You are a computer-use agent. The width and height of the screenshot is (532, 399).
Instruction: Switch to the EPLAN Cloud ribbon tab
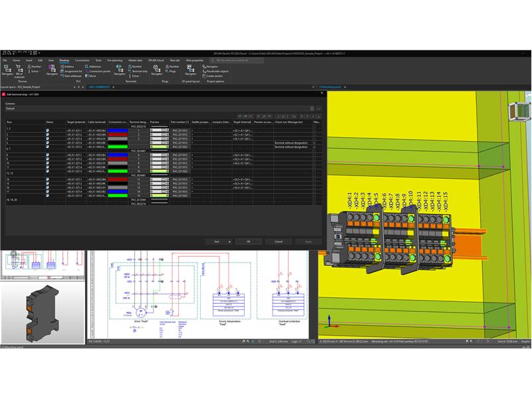[x=156, y=61]
